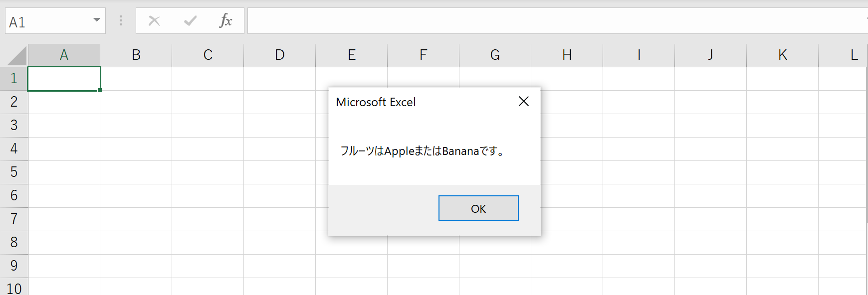Select column L header
Image resolution: width=868 pixels, height=295 pixels.
point(843,55)
